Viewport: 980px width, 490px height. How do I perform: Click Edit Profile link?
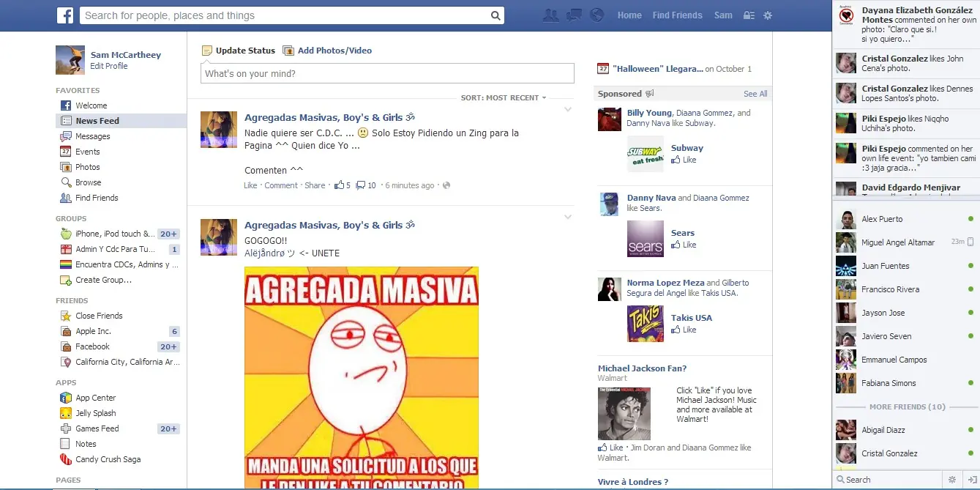click(x=109, y=66)
